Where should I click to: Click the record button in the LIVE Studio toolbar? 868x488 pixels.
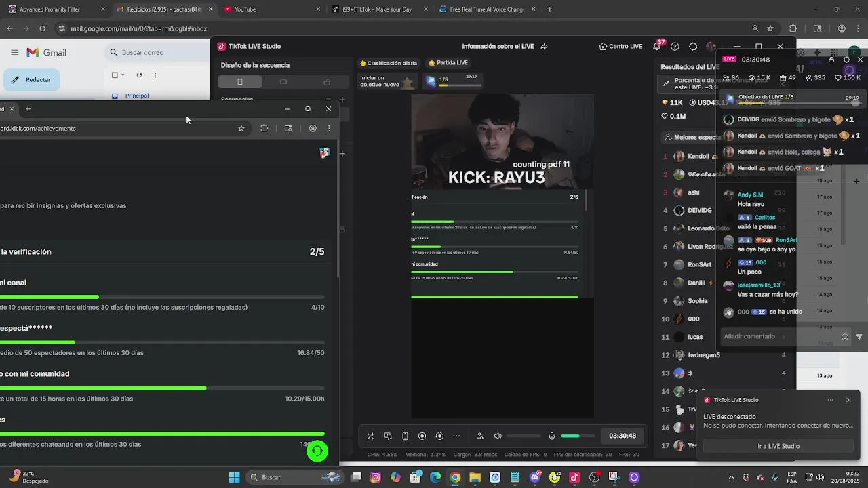point(422,436)
